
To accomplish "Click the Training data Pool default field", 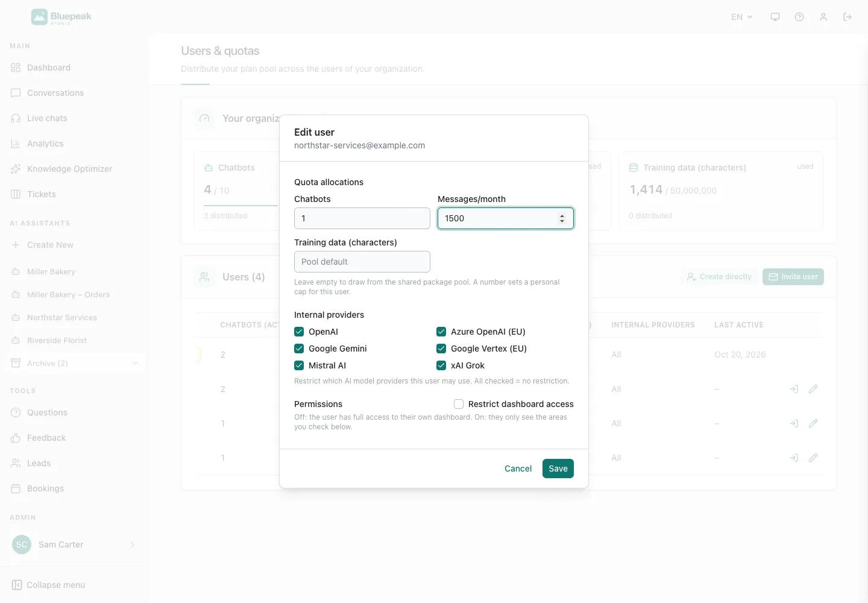I will (x=362, y=262).
